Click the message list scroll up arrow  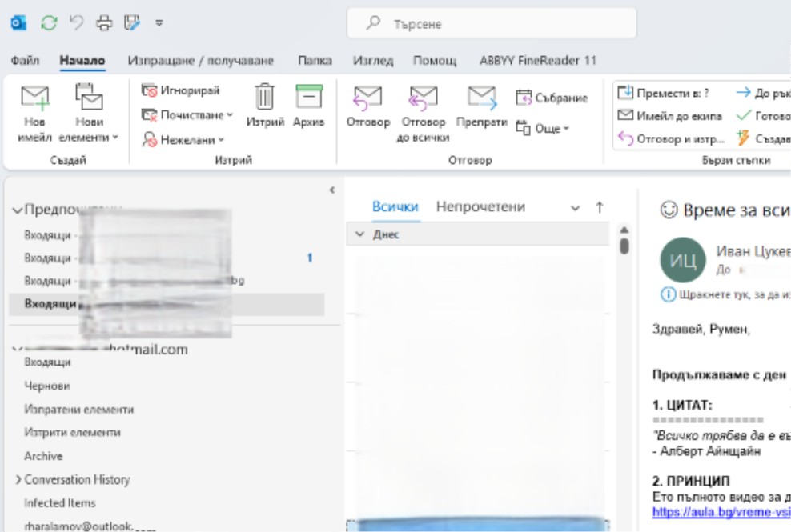pos(624,230)
